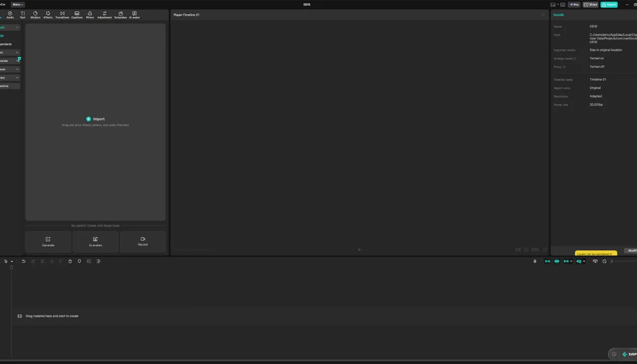
Task: Toggle clip linkage in the timeline
Action: point(566,261)
